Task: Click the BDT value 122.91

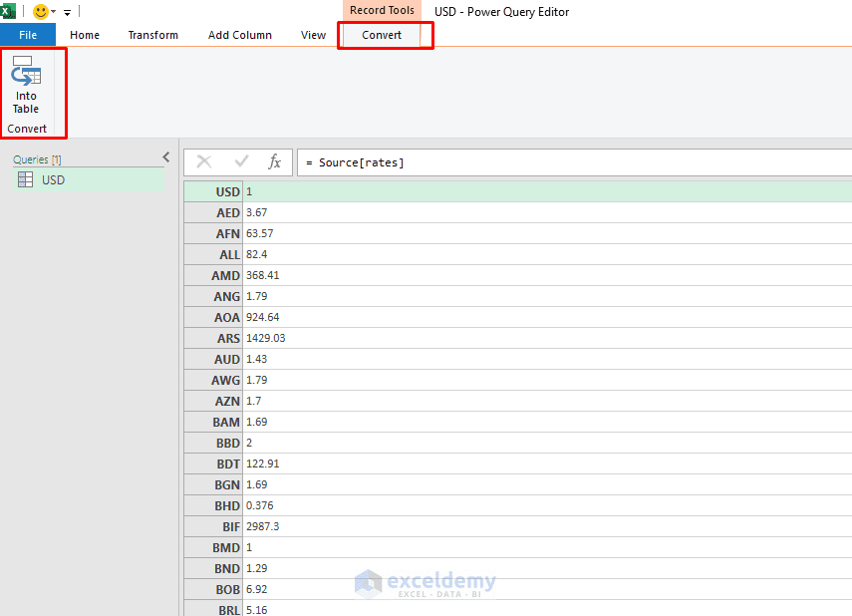Action: coord(262,463)
